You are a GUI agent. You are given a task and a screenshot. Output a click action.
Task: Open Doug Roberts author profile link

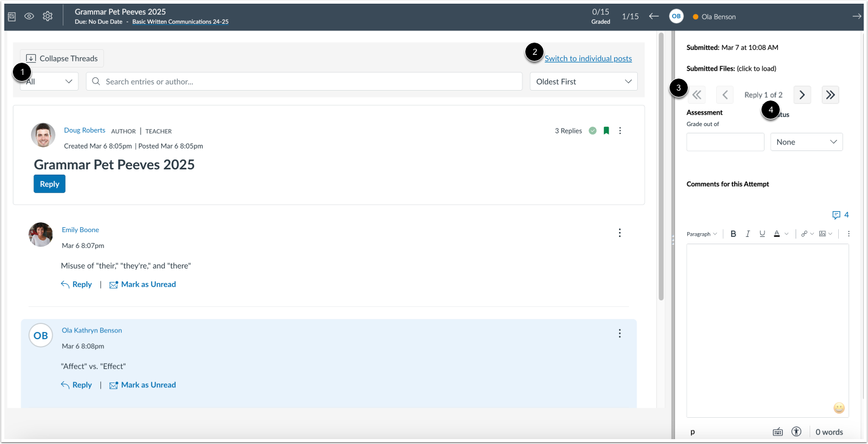pyautogui.click(x=85, y=130)
